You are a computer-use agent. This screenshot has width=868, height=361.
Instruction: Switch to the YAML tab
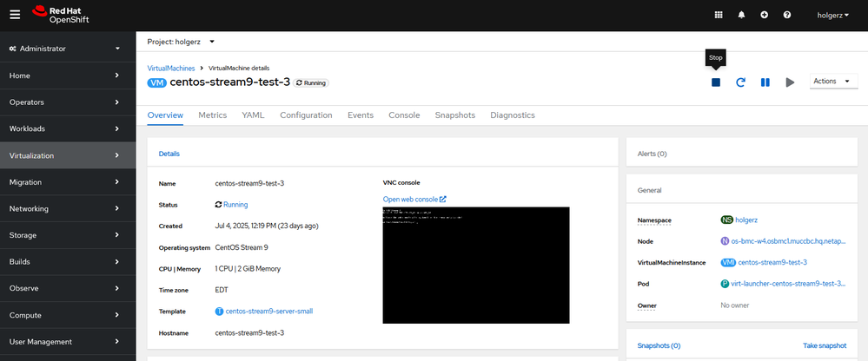pos(253,115)
